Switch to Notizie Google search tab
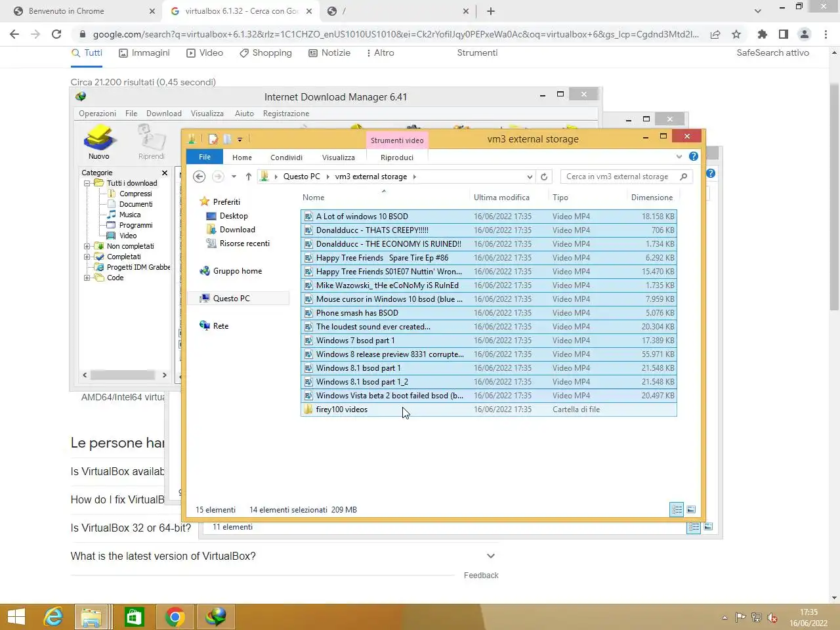Image resolution: width=840 pixels, height=630 pixels. (329, 53)
